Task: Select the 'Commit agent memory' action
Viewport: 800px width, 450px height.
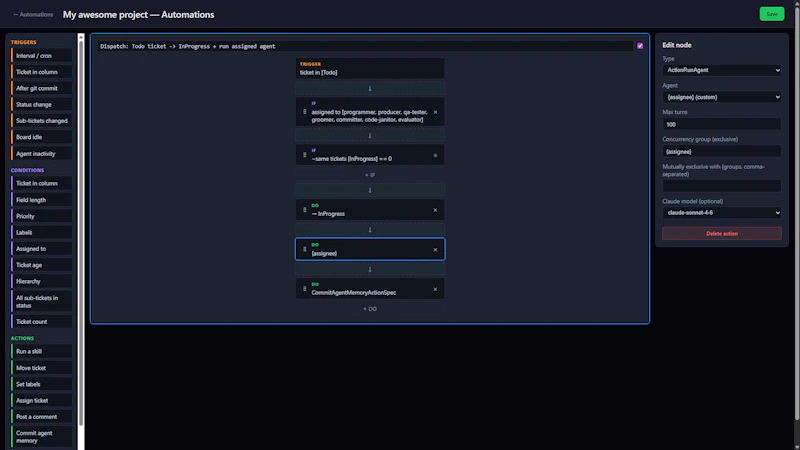Action: click(x=41, y=437)
